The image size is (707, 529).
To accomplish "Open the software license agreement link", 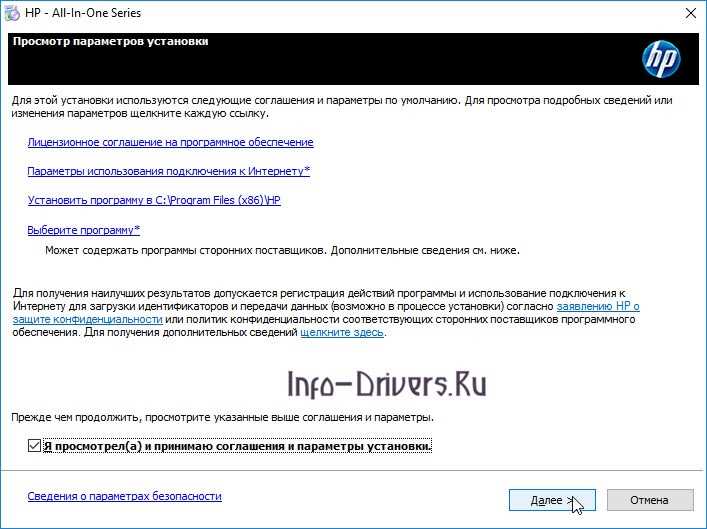I will pyautogui.click(x=170, y=142).
